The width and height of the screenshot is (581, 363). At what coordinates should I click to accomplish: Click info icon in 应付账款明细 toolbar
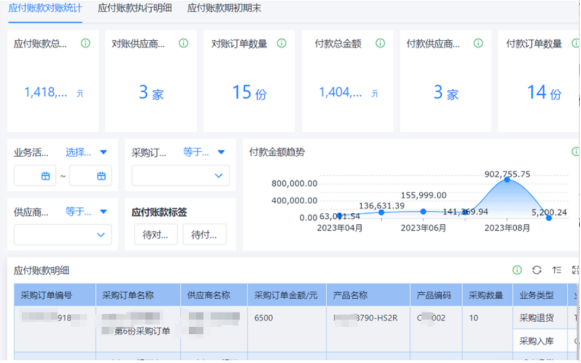[517, 270]
